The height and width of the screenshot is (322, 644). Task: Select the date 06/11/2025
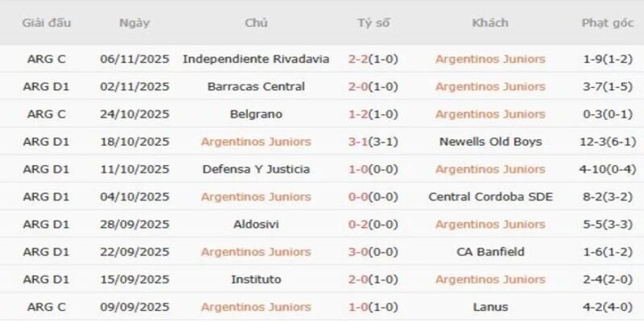tap(134, 59)
